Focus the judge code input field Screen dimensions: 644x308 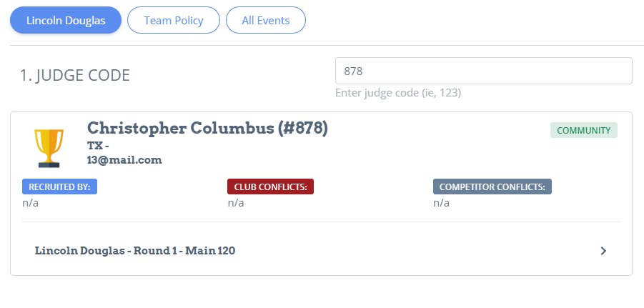click(484, 71)
